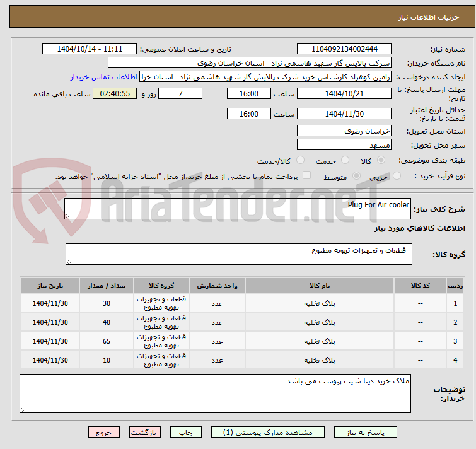Click the resize handle of description box
476x449 pixels.
tap(67, 216)
